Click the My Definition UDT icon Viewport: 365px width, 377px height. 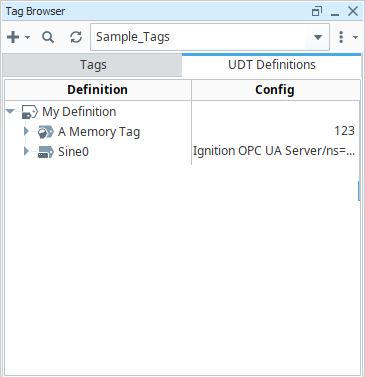coord(30,112)
